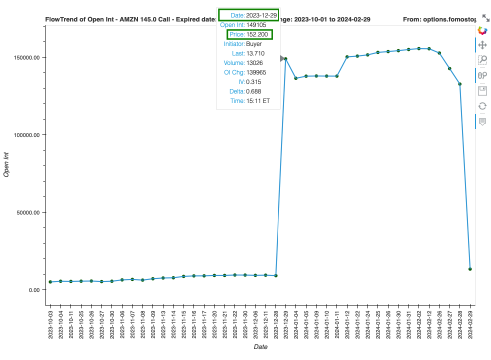Click the 2024-02-29 x-axis date label
The height and width of the screenshot is (360, 491).
470,325
